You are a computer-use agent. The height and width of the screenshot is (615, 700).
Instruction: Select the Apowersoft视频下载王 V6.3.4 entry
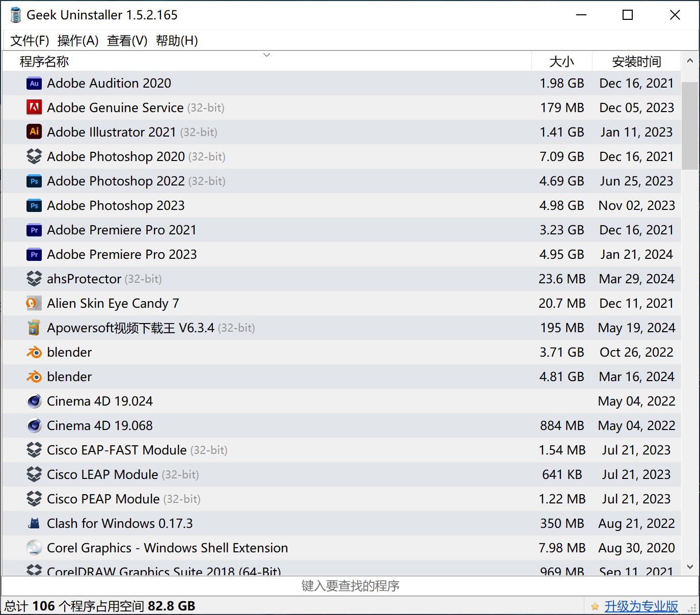coord(342,328)
